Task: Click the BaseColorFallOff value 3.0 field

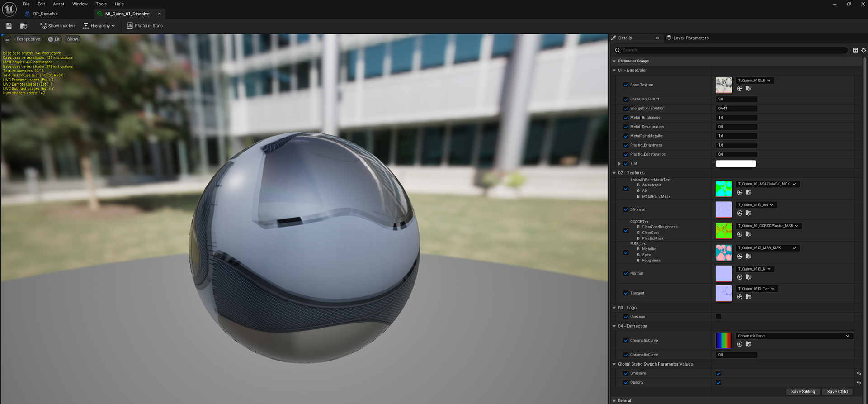Action: [x=736, y=100]
